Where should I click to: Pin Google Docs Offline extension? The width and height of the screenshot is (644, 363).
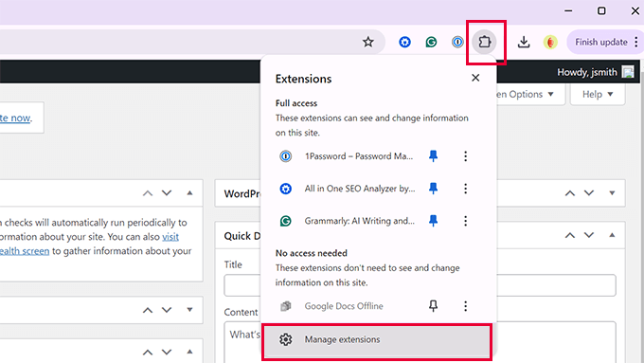click(433, 305)
